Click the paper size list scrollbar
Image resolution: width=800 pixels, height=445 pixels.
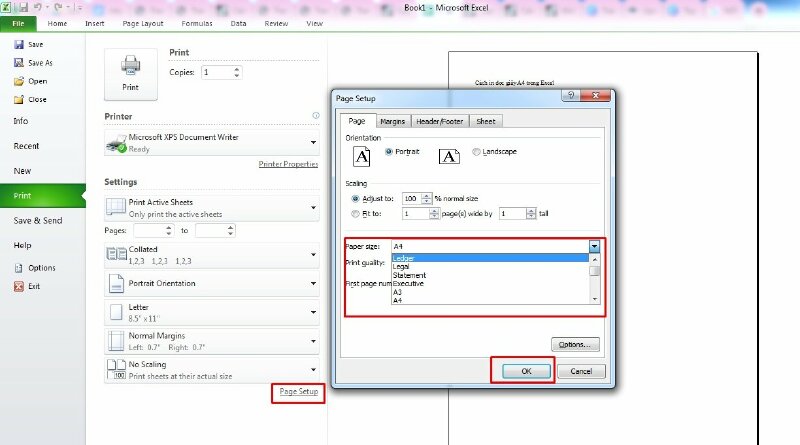594,279
